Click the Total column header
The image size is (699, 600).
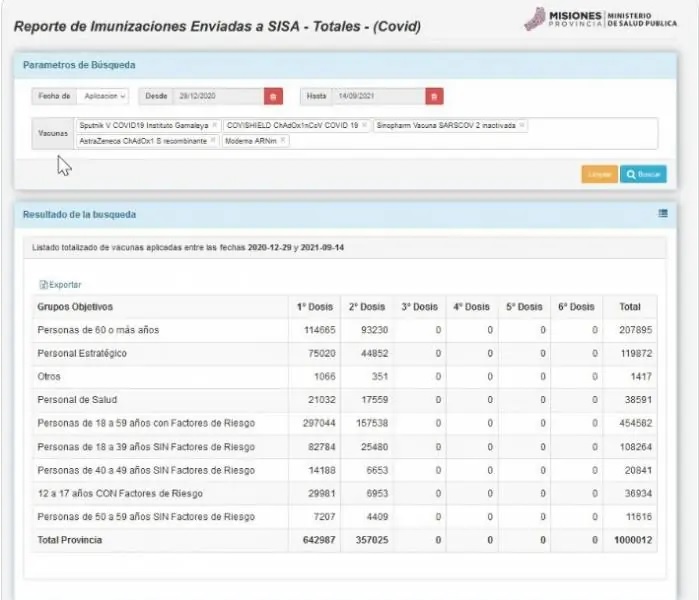pyautogui.click(x=630, y=307)
